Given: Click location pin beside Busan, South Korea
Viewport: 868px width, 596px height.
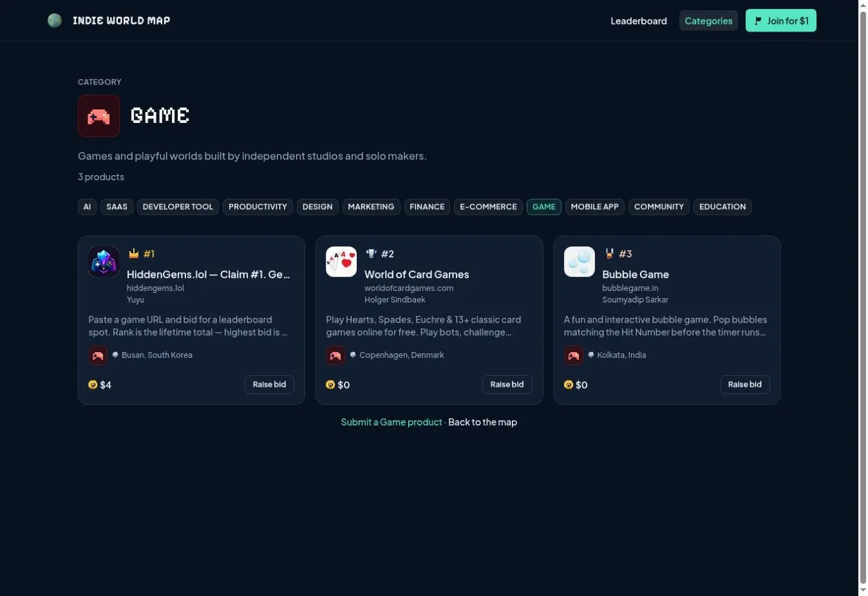Looking at the screenshot, I should point(115,355).
